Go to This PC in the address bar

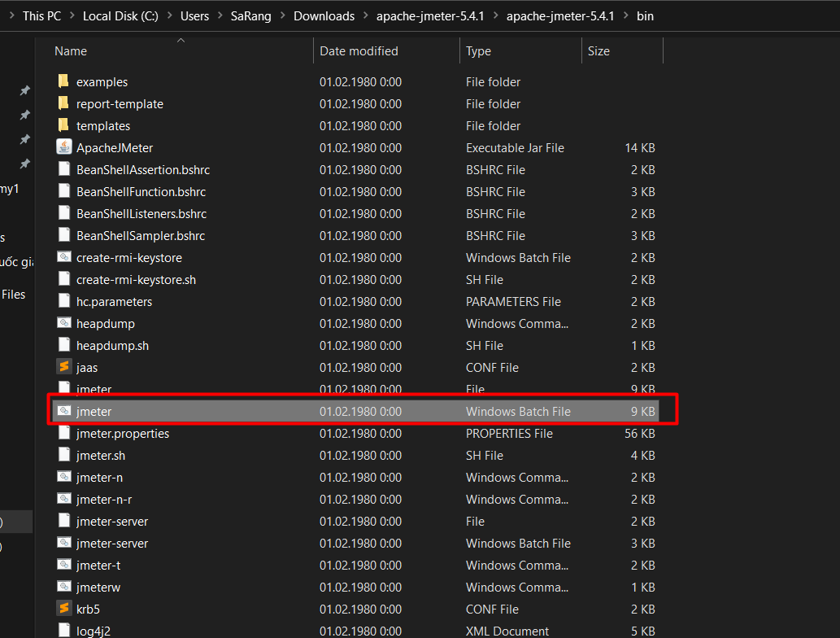pos(41,16)
